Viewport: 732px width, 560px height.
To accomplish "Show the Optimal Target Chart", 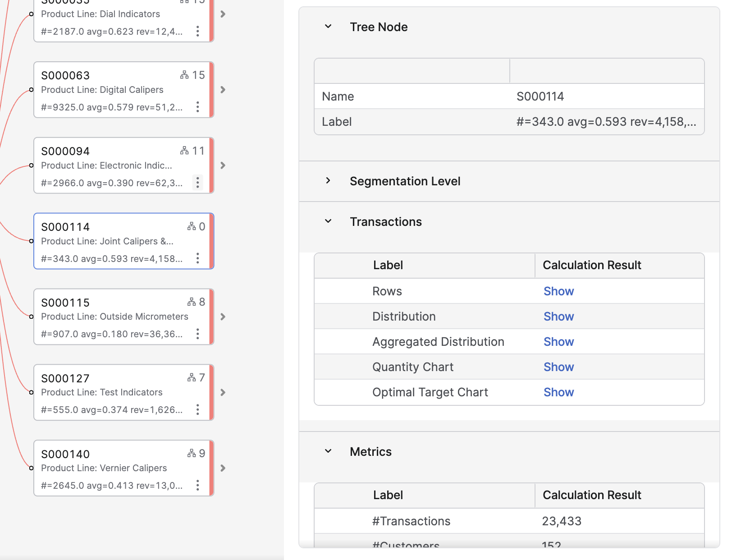I will click(558, 392).
